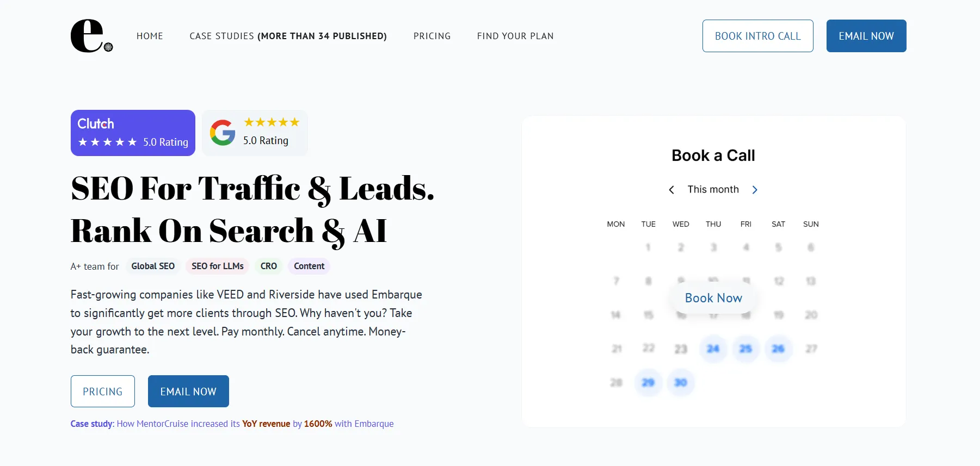Open the Google 5.0 Rating badge
The height and width of the screenshot is (466, 980).
click(255, 133)
